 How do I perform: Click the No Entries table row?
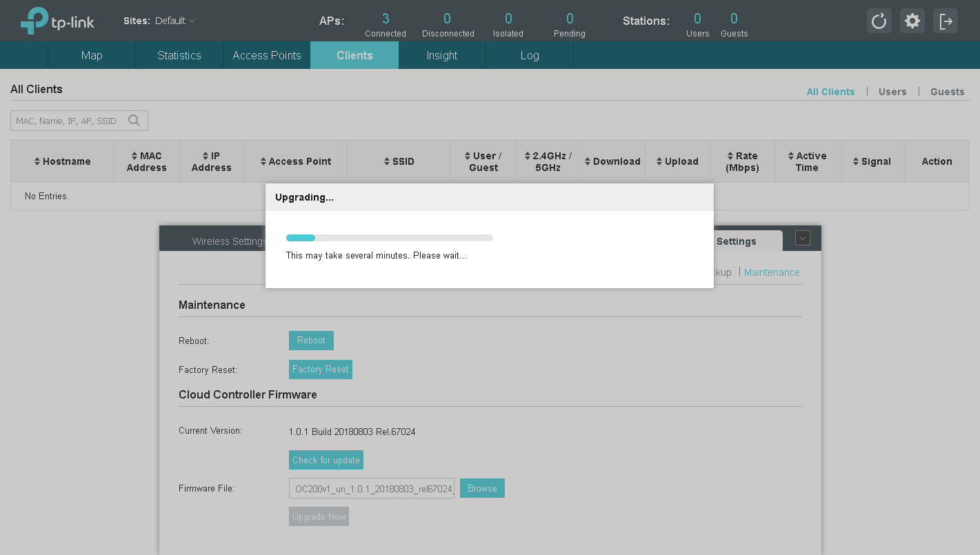point(490,196)
